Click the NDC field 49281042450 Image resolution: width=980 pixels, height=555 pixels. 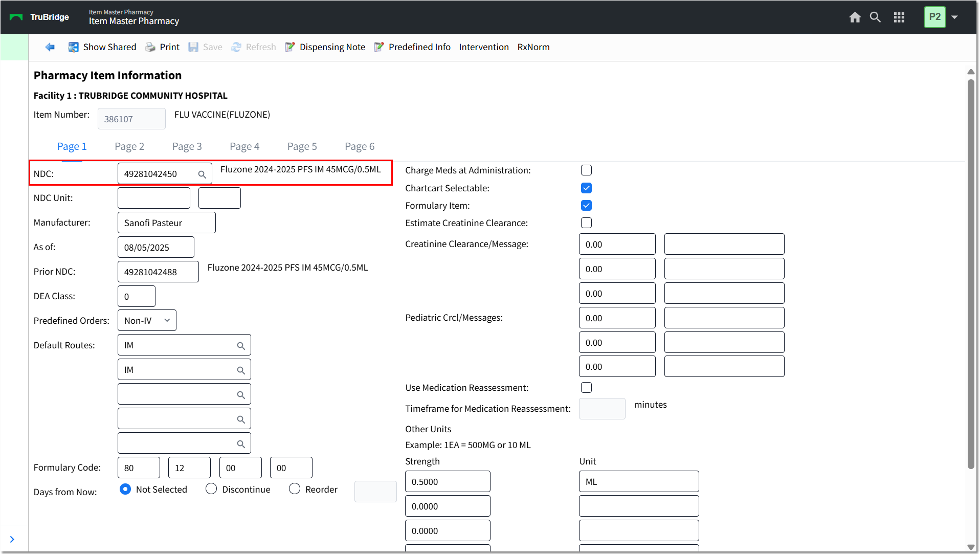point(165,174)
